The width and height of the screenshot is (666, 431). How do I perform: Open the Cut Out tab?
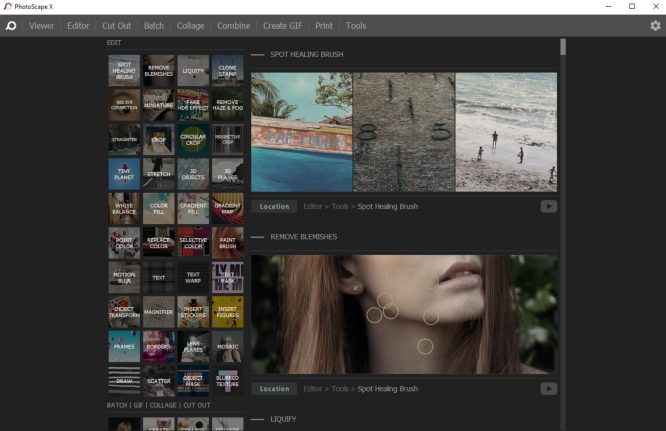tap(116, 26)
